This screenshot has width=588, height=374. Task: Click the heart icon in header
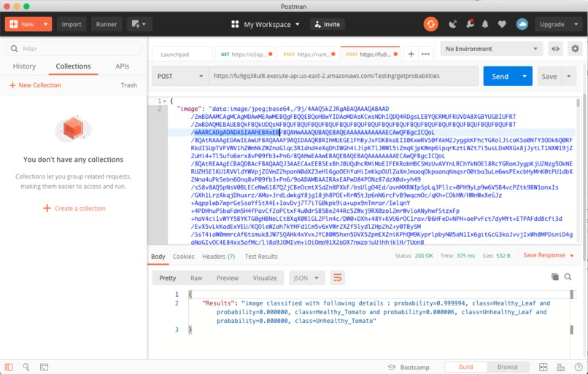(x=502, y=24)
